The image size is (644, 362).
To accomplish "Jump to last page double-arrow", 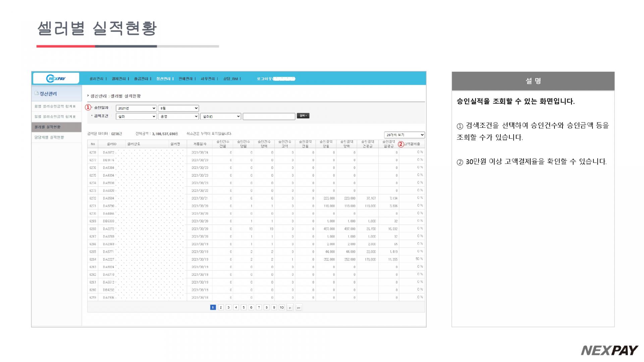I will [x=299, y=307].
